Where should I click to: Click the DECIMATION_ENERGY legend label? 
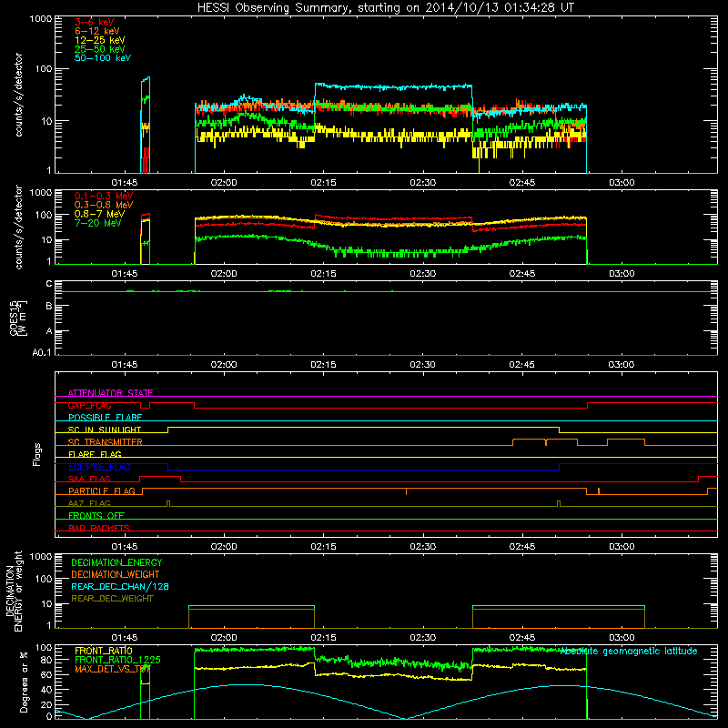116,562
